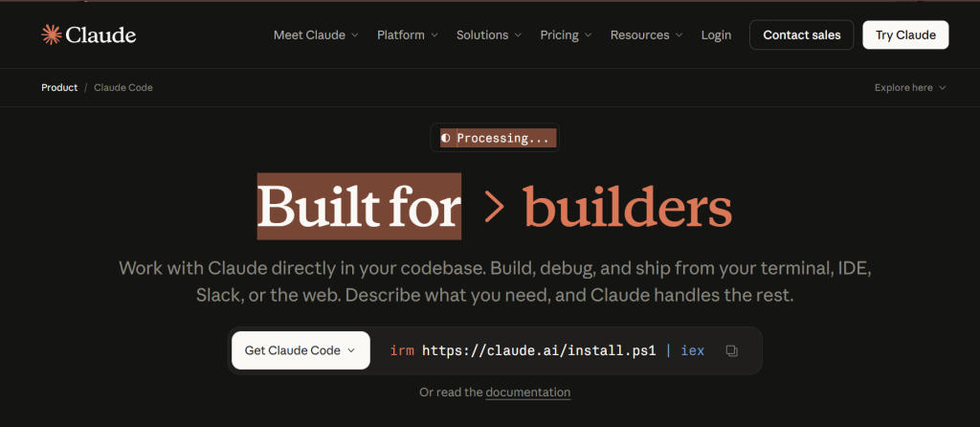Expand the Solutions navigation menu
This screenshot has width=980, height=427.
[488, 35]
